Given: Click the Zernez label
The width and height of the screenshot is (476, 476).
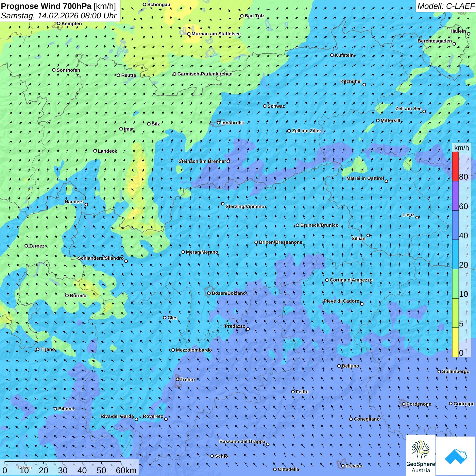Looking at the screenshot, I should click(x=37, y=246).
